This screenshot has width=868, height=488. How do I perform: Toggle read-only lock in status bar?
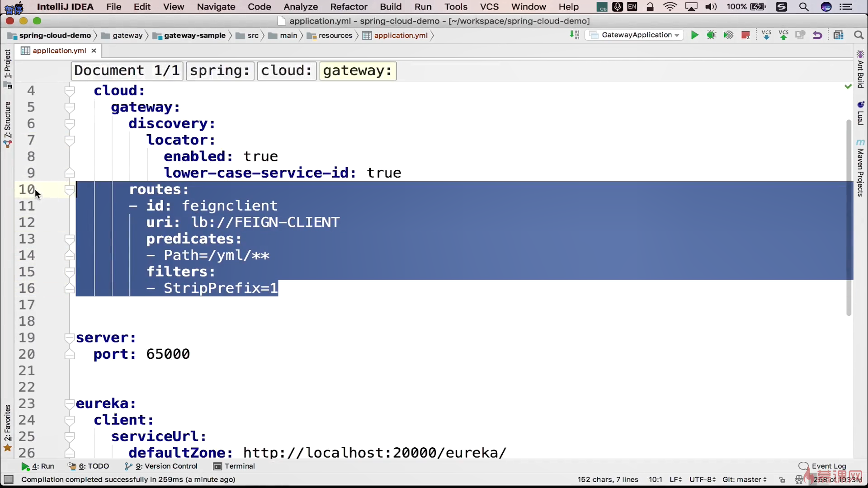[783, 480]
